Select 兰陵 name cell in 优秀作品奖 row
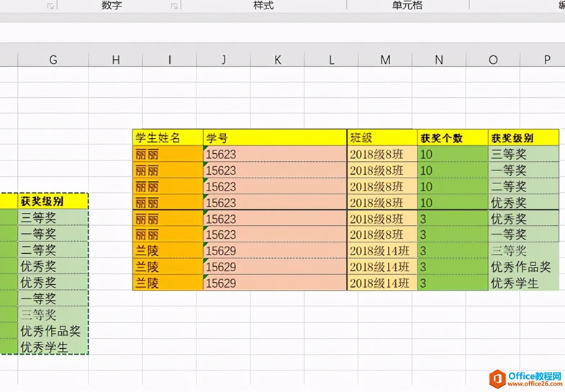 (168, 267)
